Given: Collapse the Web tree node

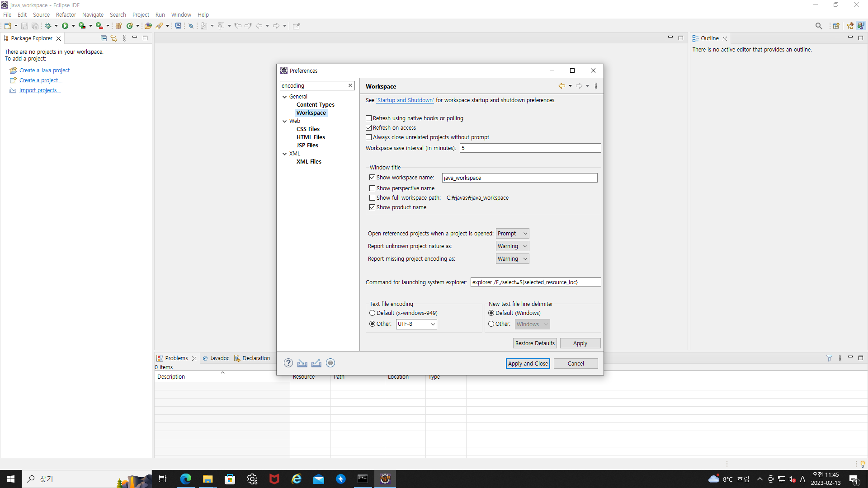Looking at the screenshot, I should (285, 121).
